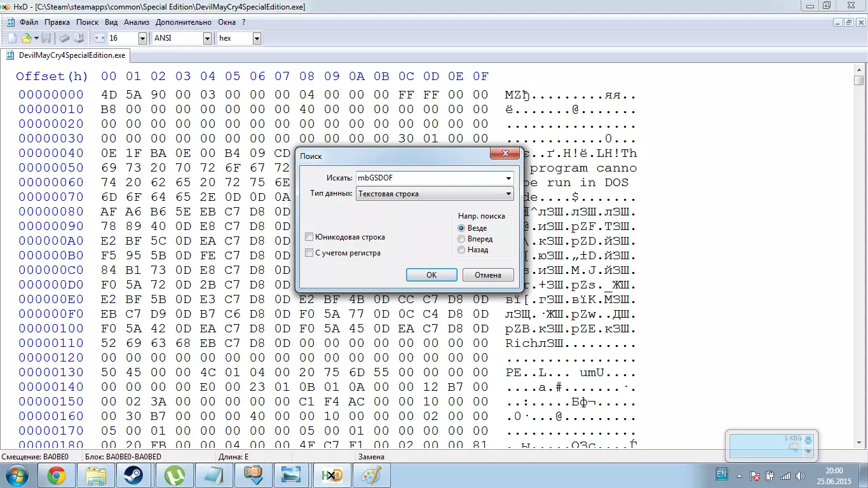Click the Отмена button
Image resolution: width=868 pixels, height=488 pixels.
[488, 274]
